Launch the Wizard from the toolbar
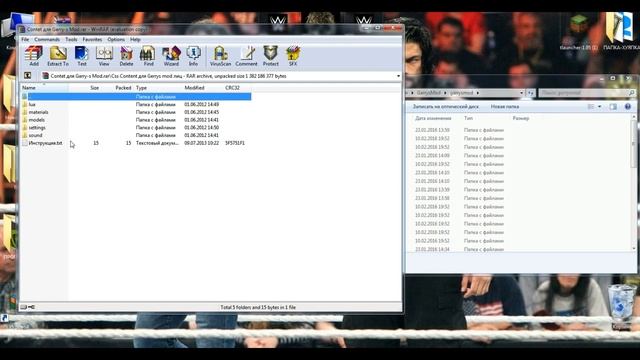The height and width of the screenshot is (360, 640). 171,56
